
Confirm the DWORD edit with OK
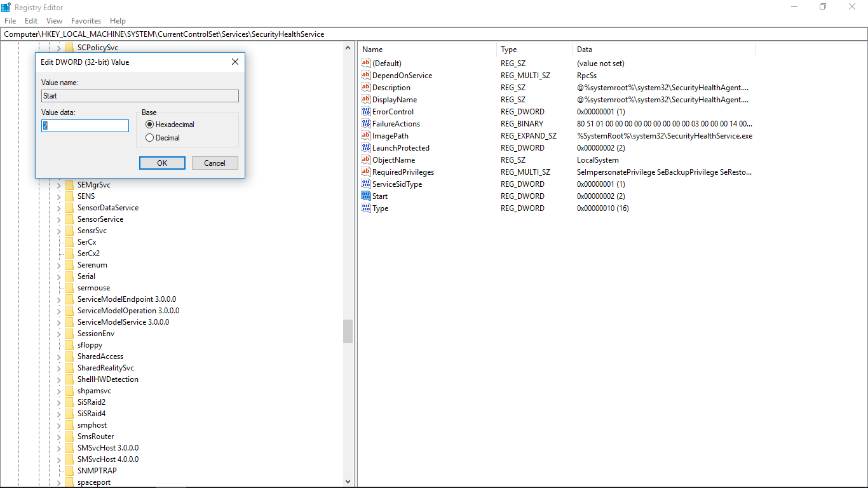click(162, 163)
